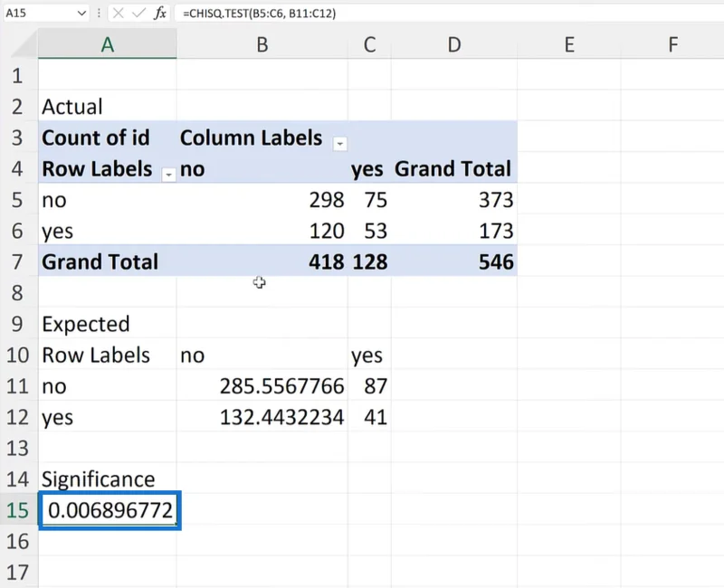The image size is (724, 588).
Task: Select column B header
Action: (x=262, y=44)
